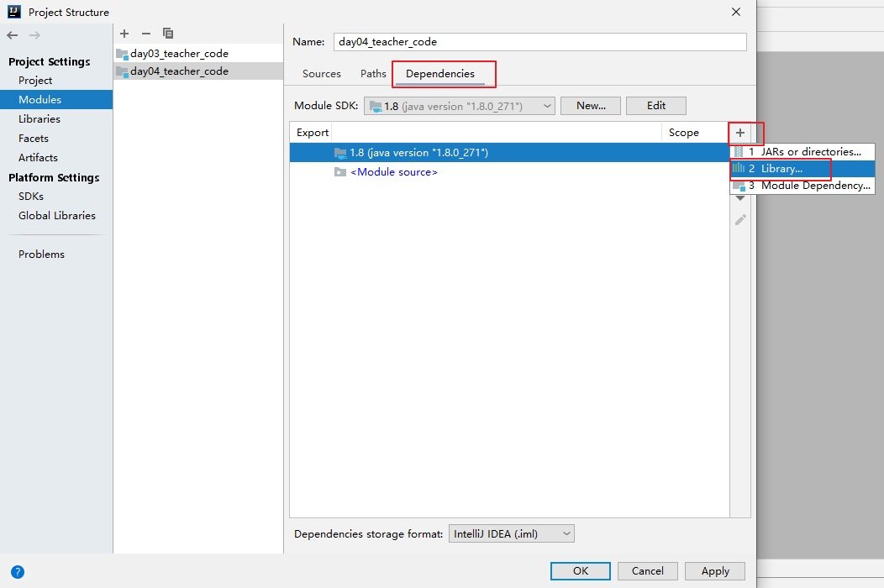
Task: Click the add dependency plus icon
Action: (x=740, y=133)
